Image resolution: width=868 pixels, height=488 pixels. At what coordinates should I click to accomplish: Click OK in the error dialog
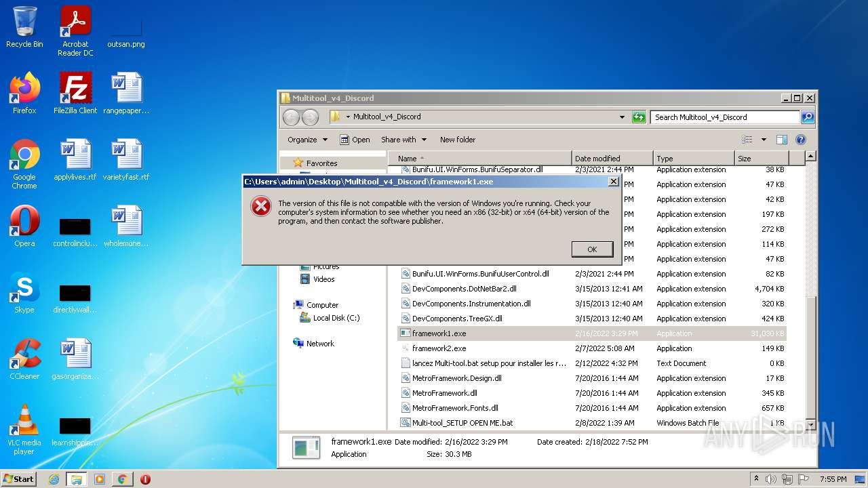pos(592,249)
